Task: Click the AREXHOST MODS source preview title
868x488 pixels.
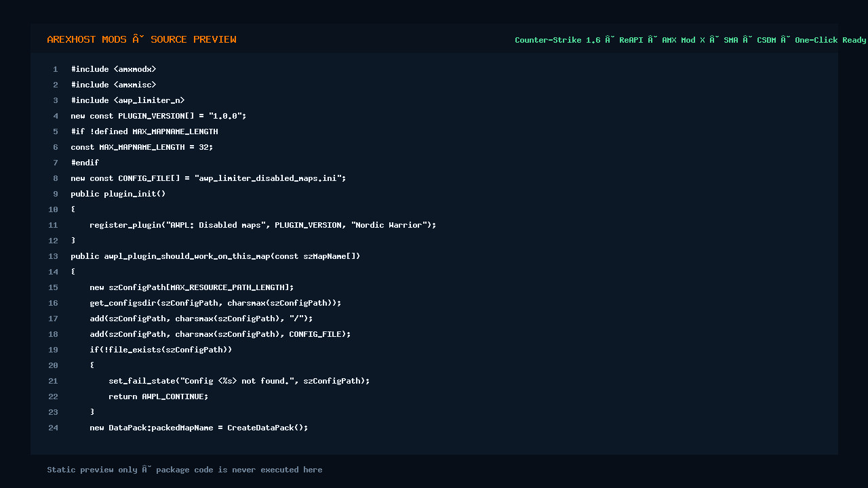Action: pyautogui.click(x=142, y=39)
